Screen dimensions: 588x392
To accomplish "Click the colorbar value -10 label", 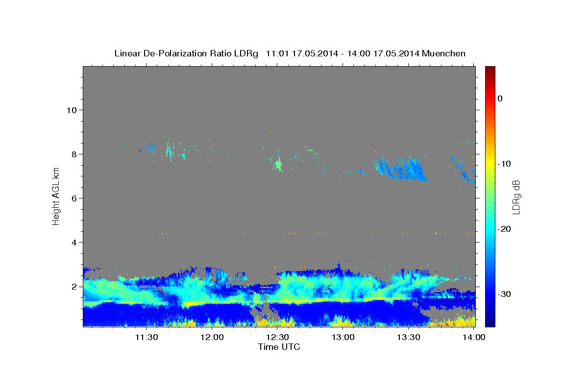I will (x=505, y=164).
